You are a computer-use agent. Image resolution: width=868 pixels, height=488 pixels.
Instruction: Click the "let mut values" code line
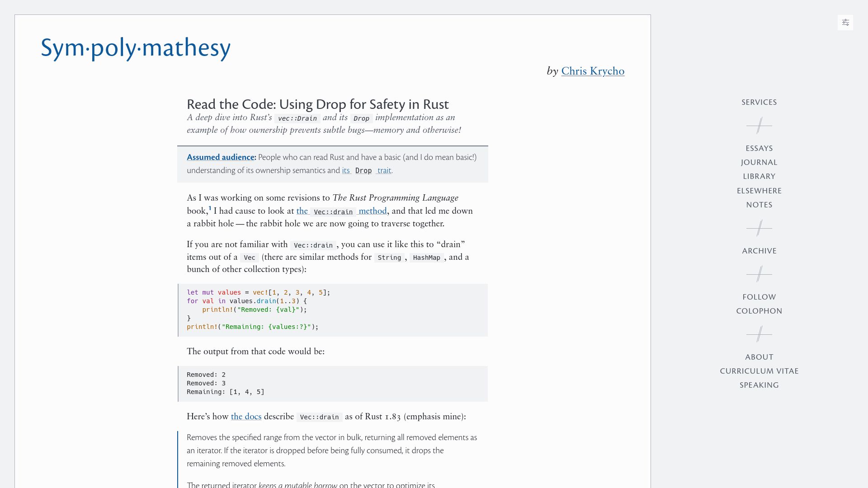259,292
